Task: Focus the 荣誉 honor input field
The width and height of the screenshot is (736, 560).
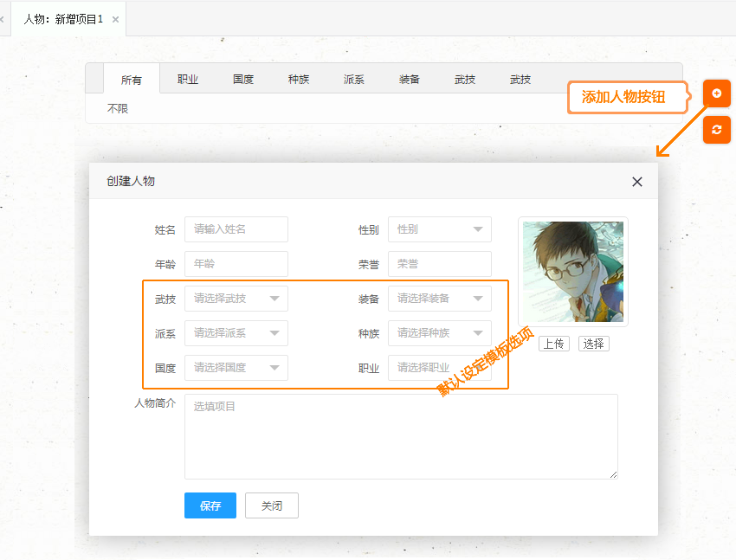Action: coord(439,264)
